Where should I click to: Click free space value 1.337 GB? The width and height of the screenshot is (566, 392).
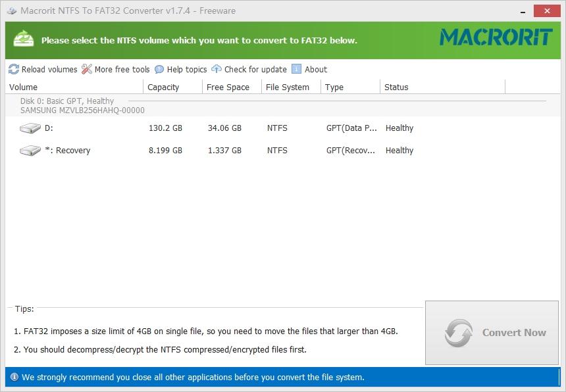[224, 151]
